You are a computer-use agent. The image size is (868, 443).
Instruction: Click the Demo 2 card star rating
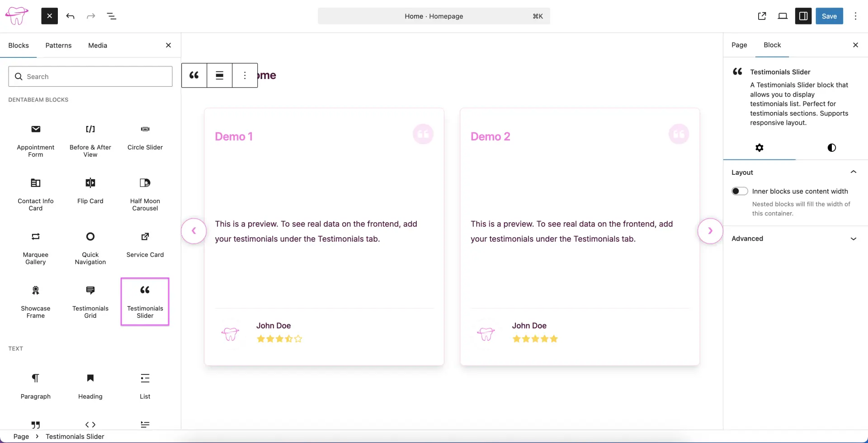coord(535,339)
